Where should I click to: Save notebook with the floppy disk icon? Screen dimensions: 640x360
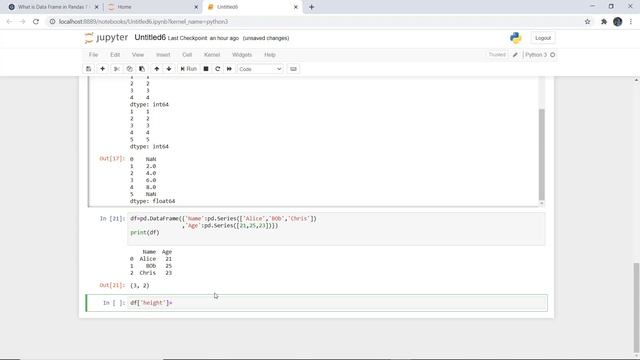tap(89, 69)
